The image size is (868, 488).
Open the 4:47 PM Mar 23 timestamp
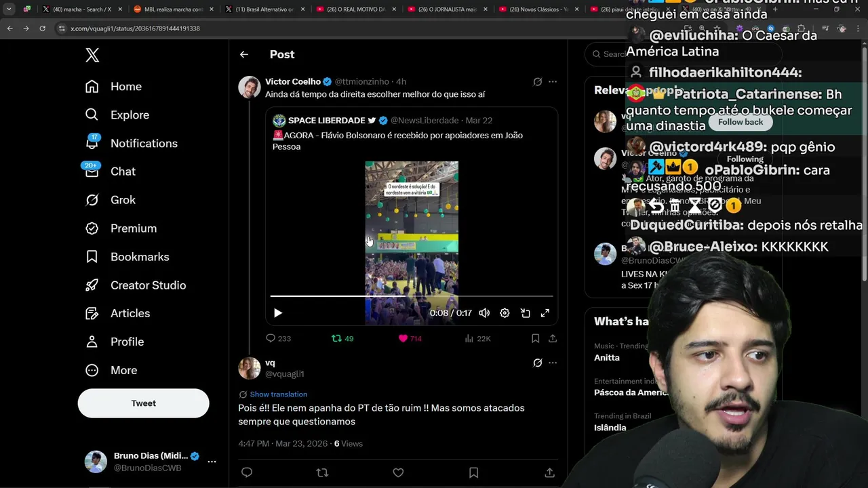(x=283, y=444)
